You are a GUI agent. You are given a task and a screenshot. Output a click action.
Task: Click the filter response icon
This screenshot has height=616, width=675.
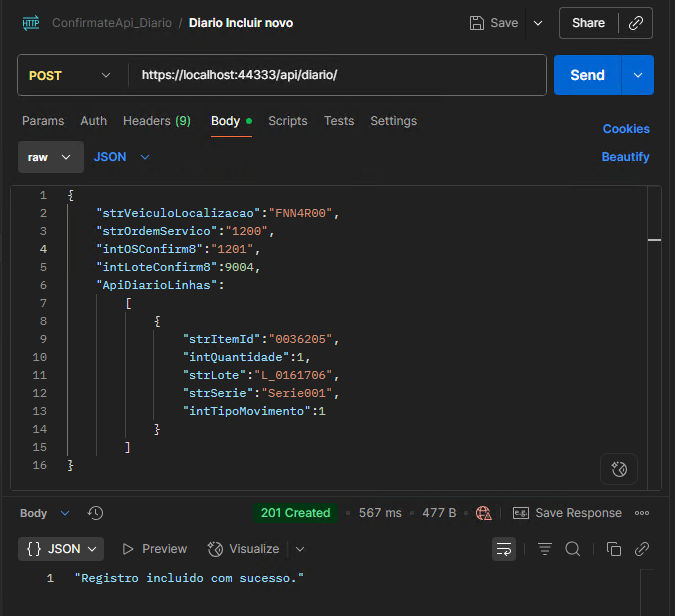pos(545,549)
